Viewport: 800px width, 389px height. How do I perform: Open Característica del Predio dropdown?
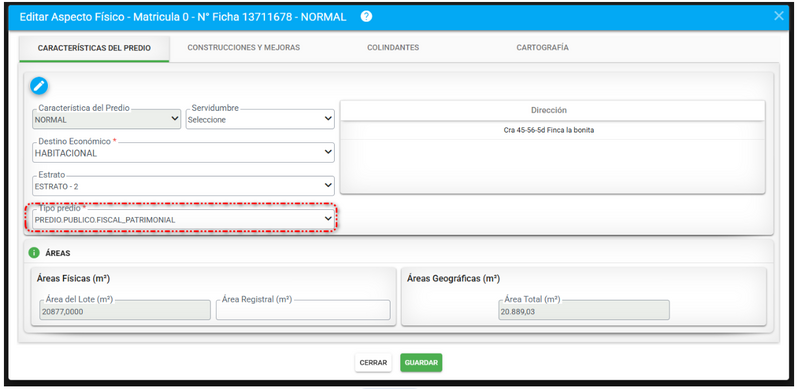tap(107, 119)
